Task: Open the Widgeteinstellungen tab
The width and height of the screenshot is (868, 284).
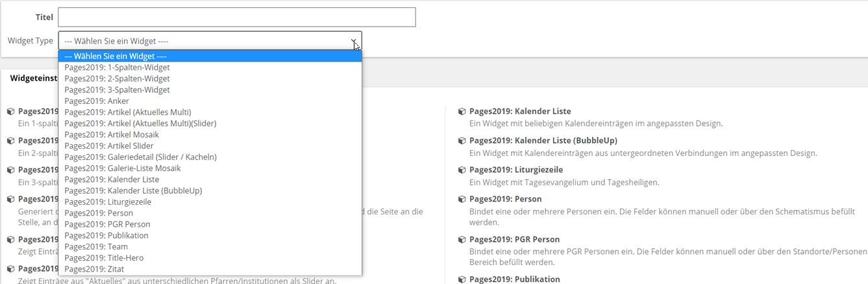Action: (34, 78)
